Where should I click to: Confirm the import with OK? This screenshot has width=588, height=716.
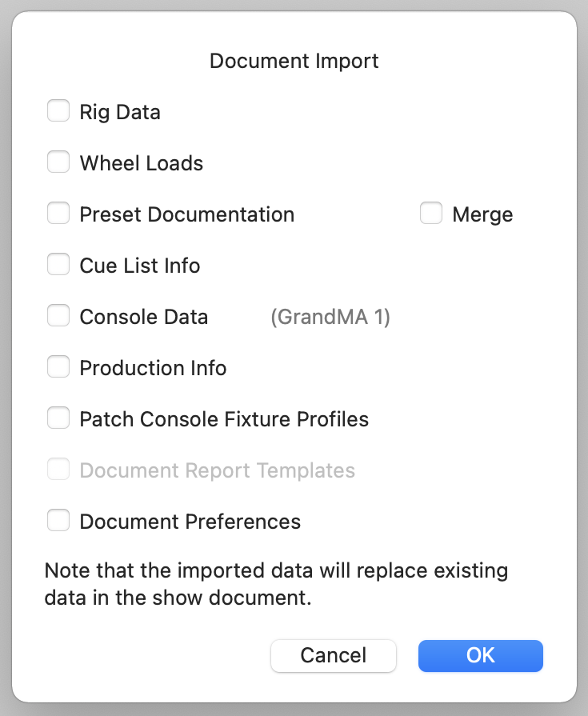480,655
